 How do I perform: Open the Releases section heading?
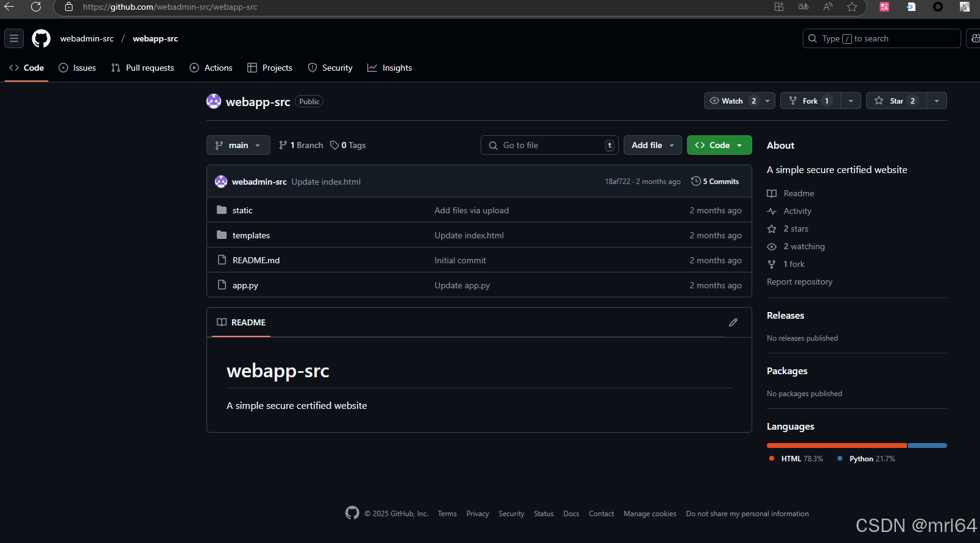point(786,315)
